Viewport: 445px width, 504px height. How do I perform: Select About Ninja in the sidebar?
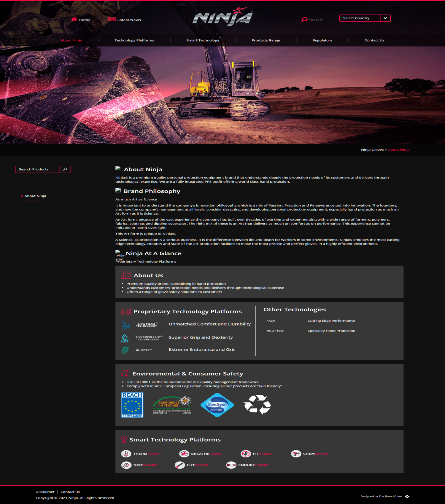tap(35, 196)
